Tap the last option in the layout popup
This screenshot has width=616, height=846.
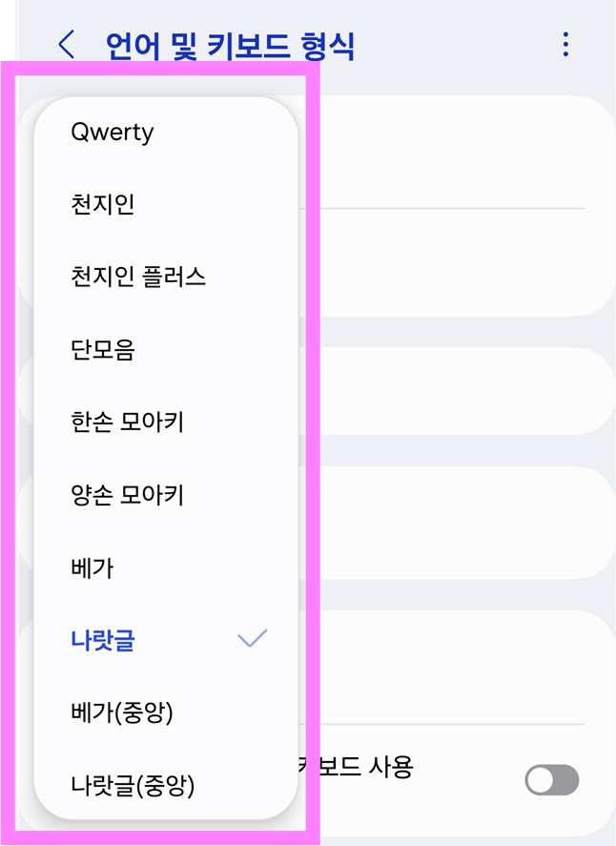click(x=133, y=786)
